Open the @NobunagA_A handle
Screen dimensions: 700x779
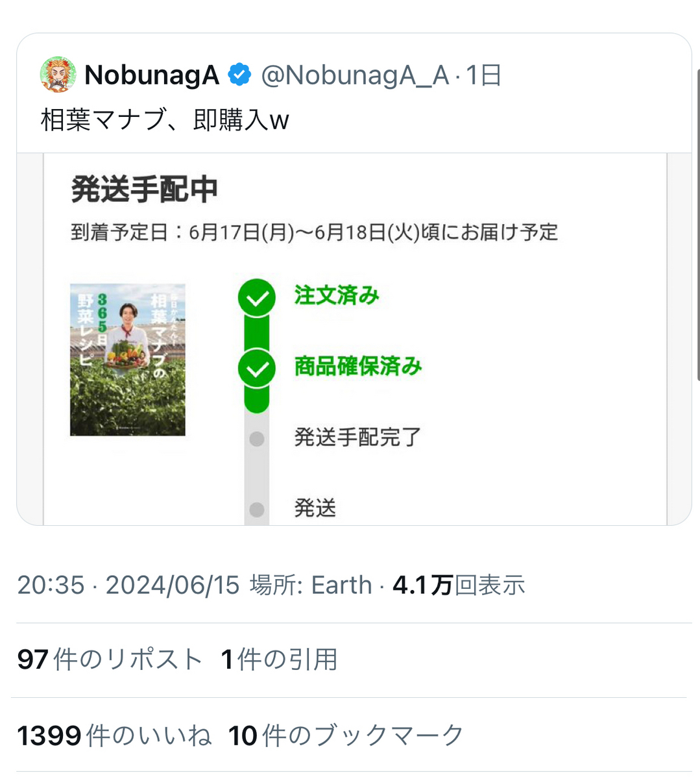[355, 75]
